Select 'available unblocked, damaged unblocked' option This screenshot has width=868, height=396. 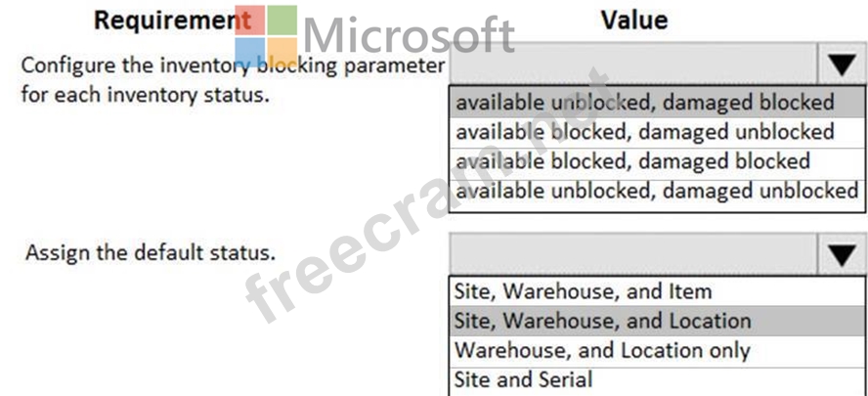657,191
